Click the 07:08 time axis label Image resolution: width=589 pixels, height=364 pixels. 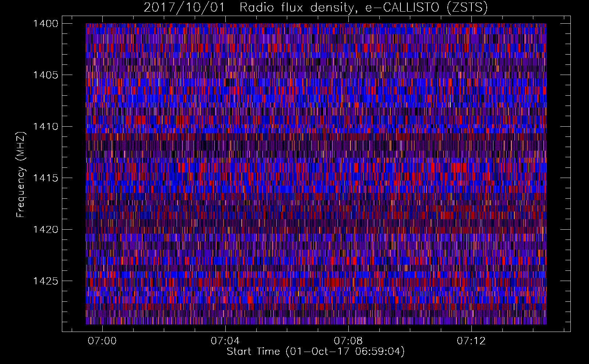pyautogui.click(x=348, y=341)
